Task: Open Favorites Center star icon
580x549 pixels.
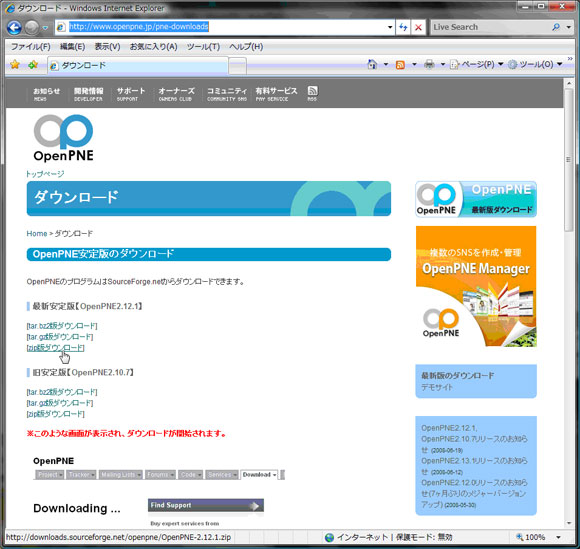Action: [x=15, y=64]
